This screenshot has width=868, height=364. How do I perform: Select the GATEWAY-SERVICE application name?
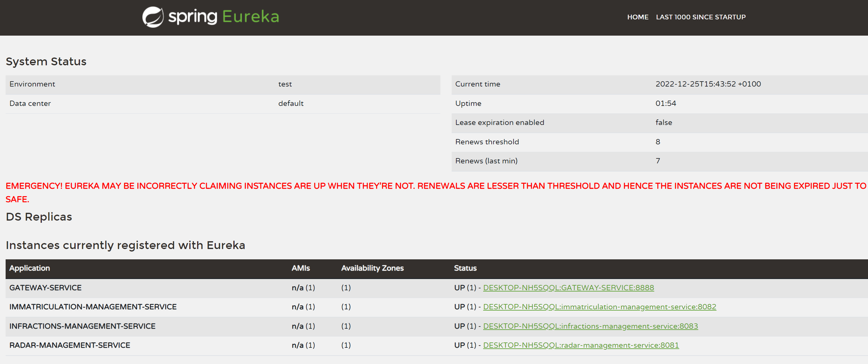[46, 287]
